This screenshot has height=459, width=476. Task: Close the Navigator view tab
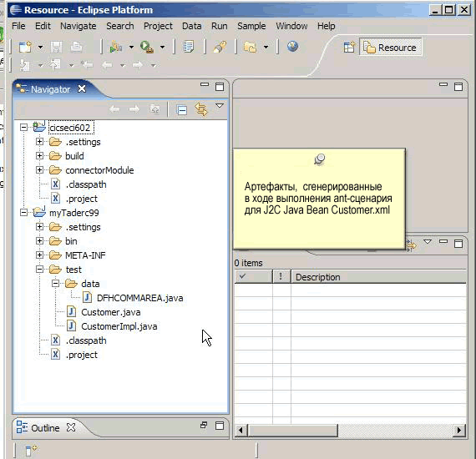[x=82, y=88]
